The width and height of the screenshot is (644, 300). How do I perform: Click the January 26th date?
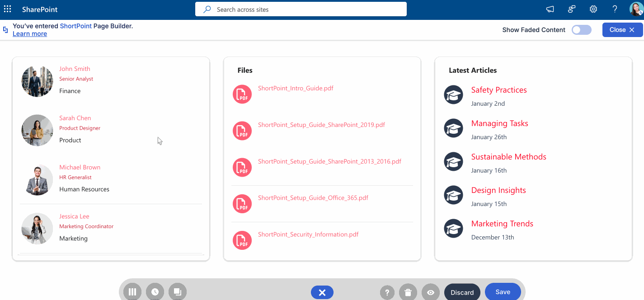click(x=489, y=137)
